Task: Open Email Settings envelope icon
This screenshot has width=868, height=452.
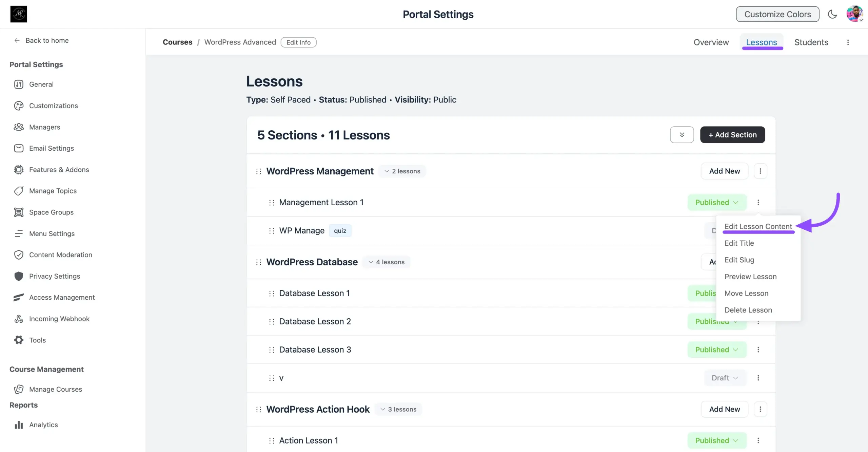Action: (x=19, y=148)
